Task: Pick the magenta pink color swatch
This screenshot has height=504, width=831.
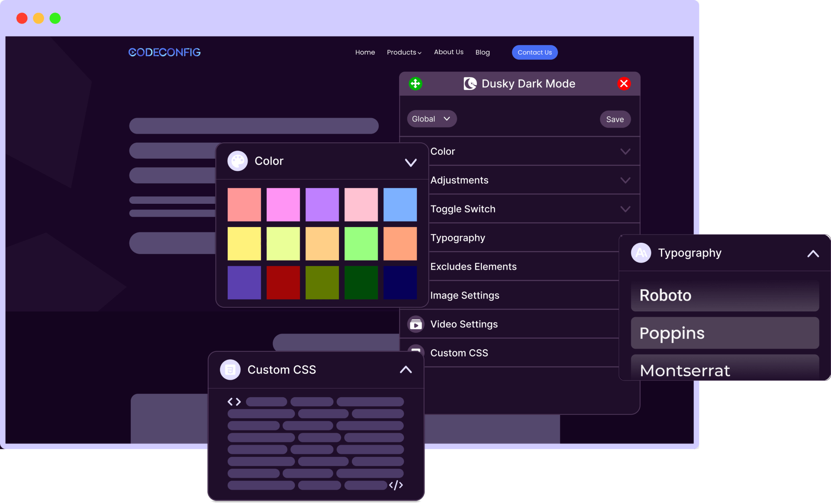Action: click(283, 205)
